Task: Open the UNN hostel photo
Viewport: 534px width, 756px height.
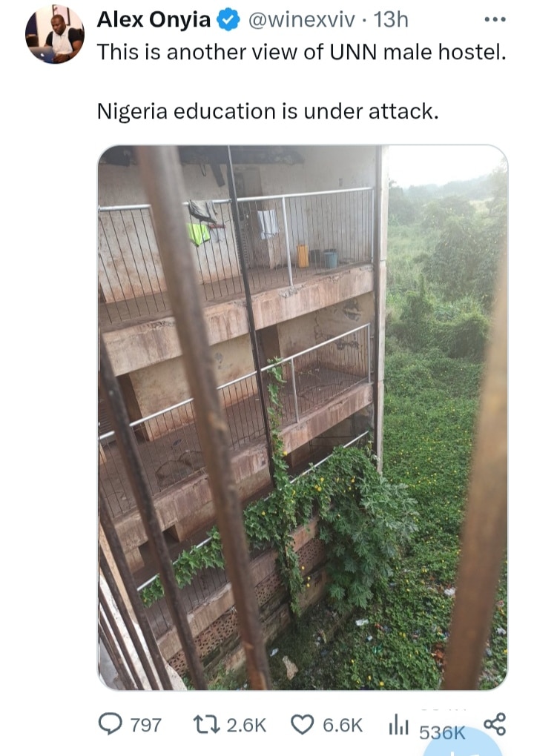Action: click(303, 417)
